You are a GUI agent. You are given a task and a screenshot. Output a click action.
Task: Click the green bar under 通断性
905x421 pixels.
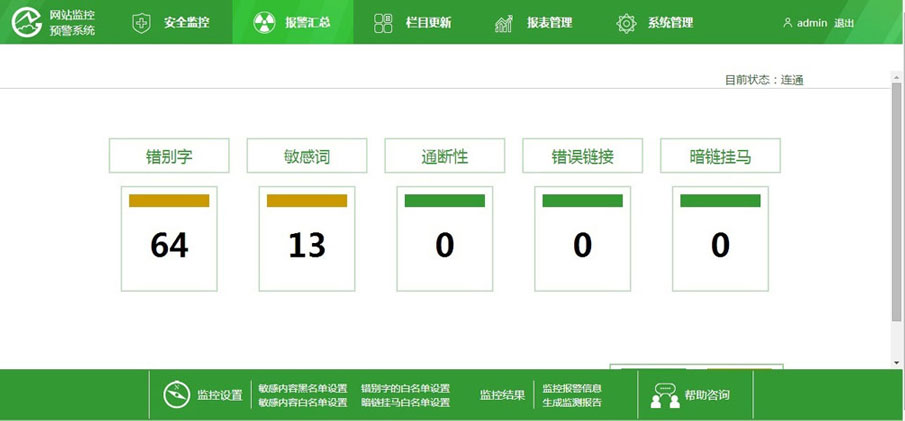[445, 200]
